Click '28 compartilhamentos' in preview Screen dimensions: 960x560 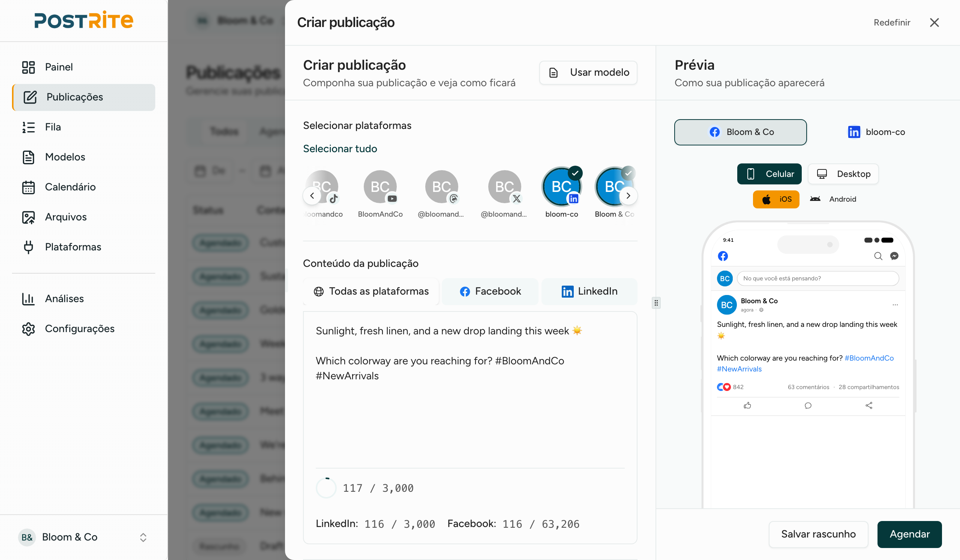tap(868, 387)
